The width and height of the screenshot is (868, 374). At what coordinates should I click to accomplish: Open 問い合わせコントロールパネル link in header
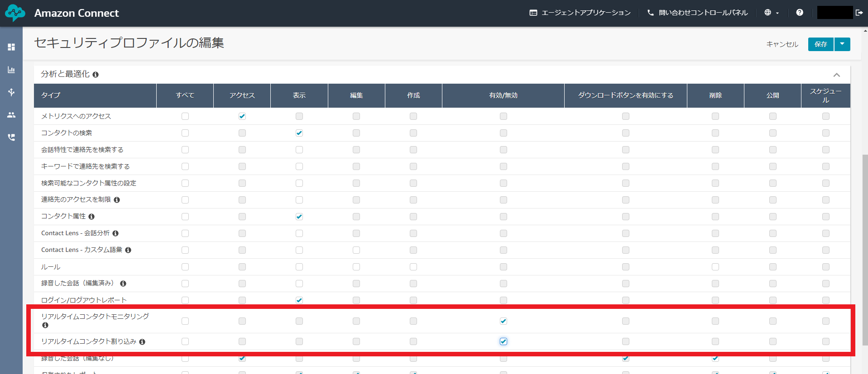[697, 13]
